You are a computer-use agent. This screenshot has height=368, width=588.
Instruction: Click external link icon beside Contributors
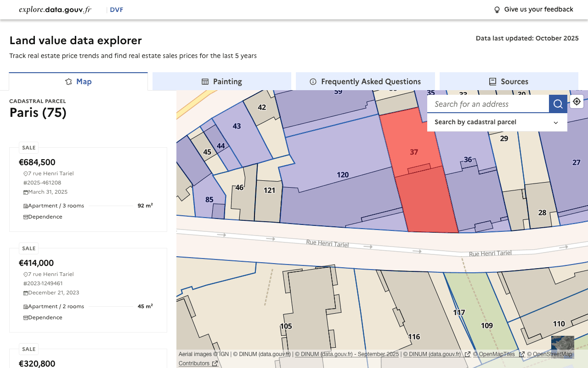pos(215,363)
